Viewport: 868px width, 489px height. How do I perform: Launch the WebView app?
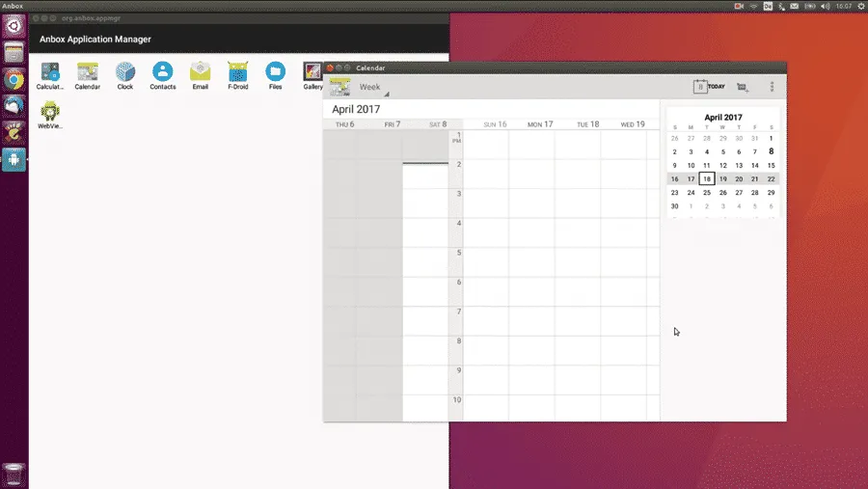pyautogui.click(x=50, y=115)
